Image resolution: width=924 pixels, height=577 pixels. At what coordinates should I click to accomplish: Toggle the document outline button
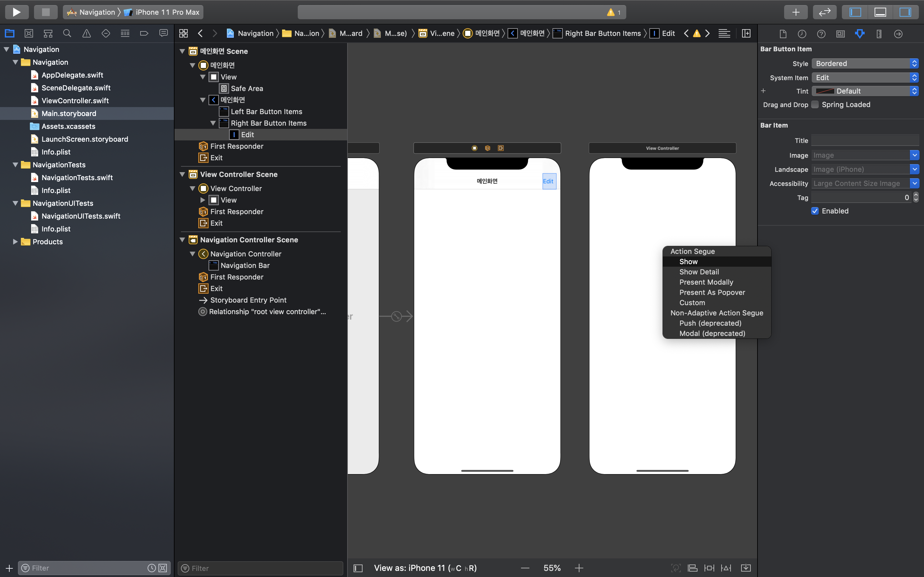(x=358, y=568)
